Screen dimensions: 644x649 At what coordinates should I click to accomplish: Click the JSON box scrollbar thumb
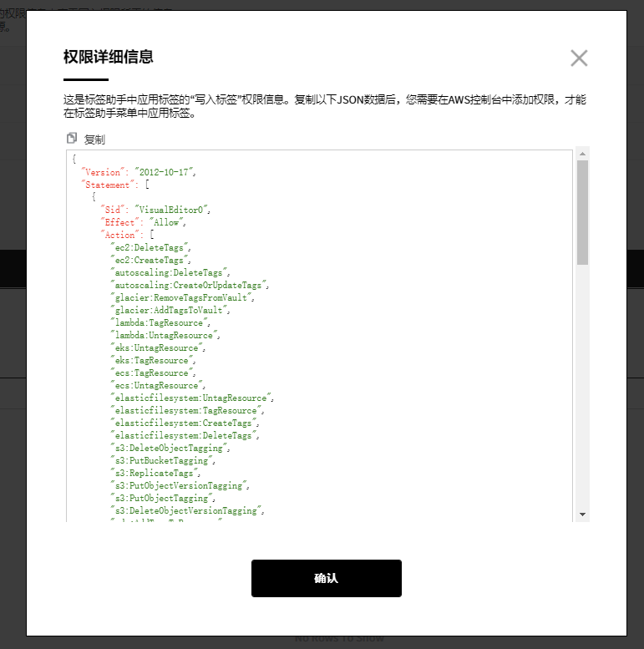click(x=582, y=212)
